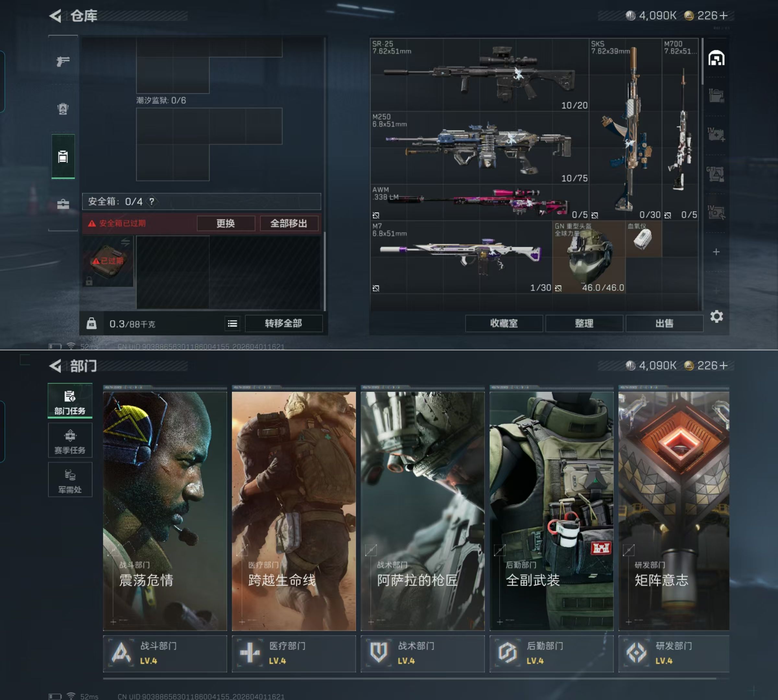The height and width of the screenshot is (700, 778).
Task: Open the GTI collectibles box icon
Action: pyautogui.click(x=716, y=174)
